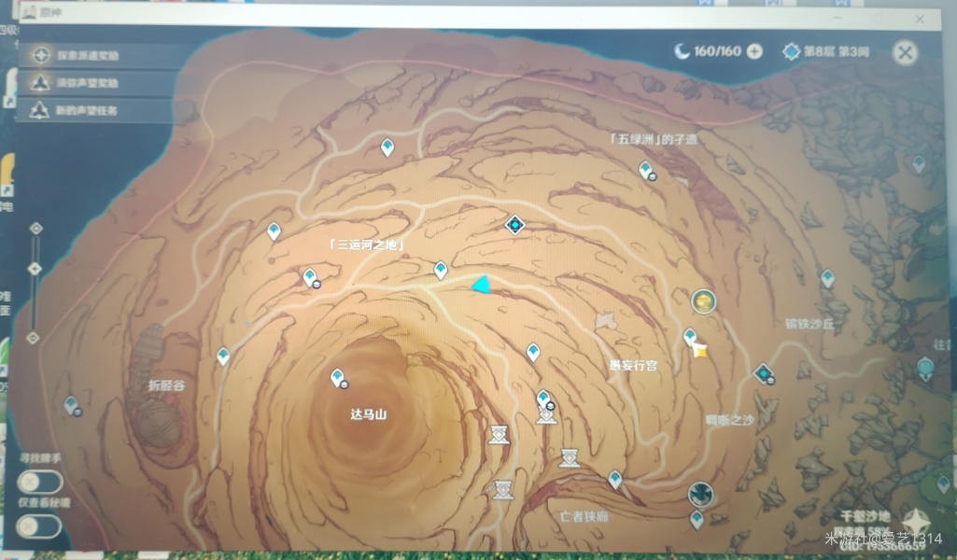Click the 折胫谷 map label

coord(166,385)
